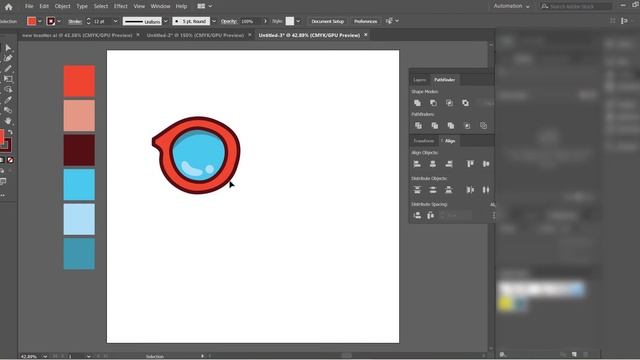Image resolution: width=640 pixels, height=360 pixels.
Task: Click the pale light blue swatch square
Action: tap(79, 219)
